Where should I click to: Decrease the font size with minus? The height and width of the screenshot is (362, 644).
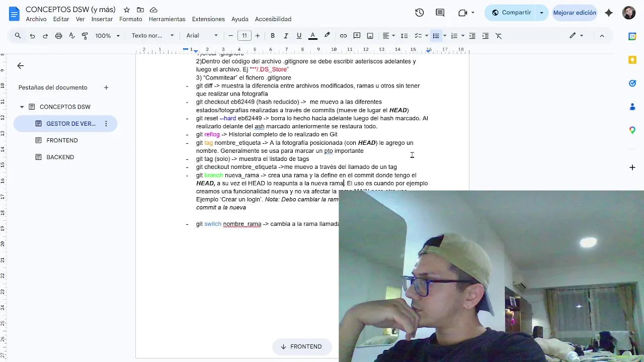pos(231,36)
